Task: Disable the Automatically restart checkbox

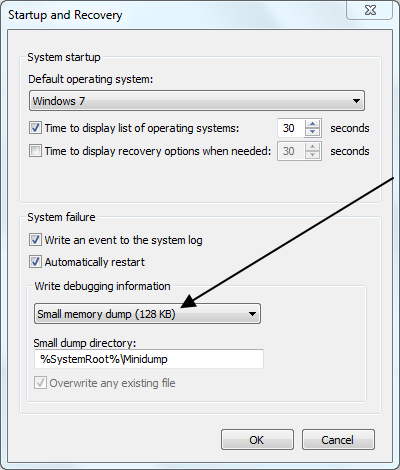Action: pyautogui.click(x=35, y=262)
